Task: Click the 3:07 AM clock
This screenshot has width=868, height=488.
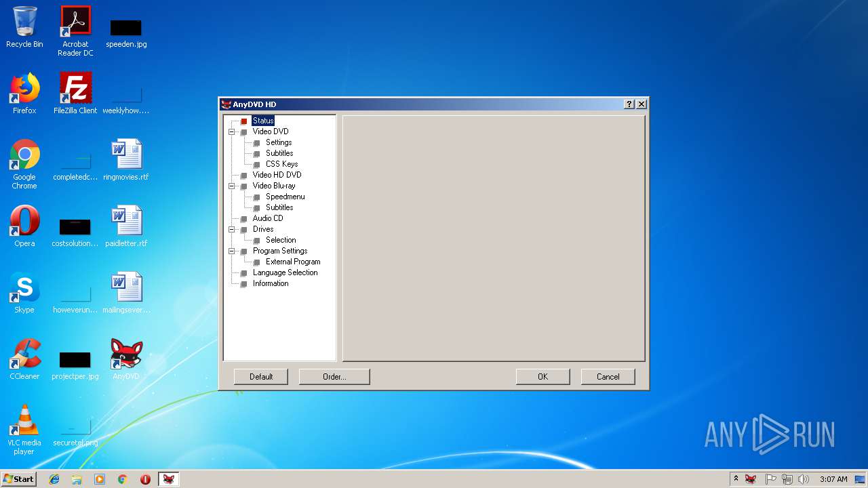Action: coord(833,479)
